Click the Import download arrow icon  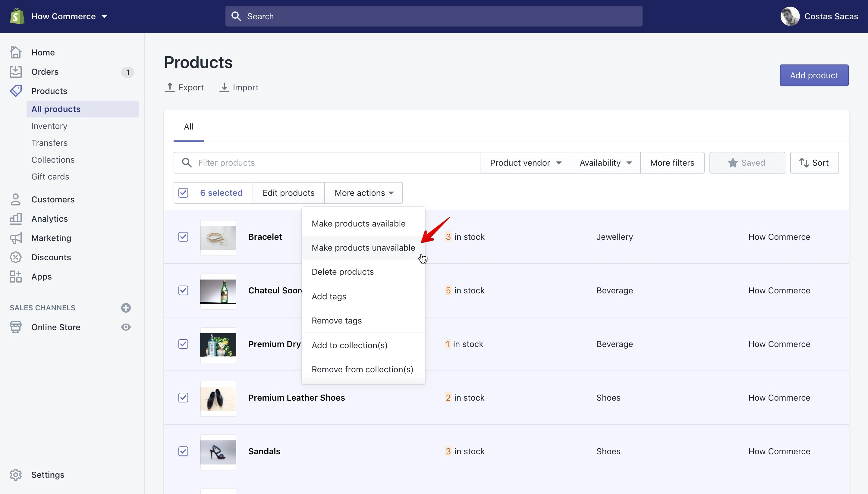coord(224,87)
